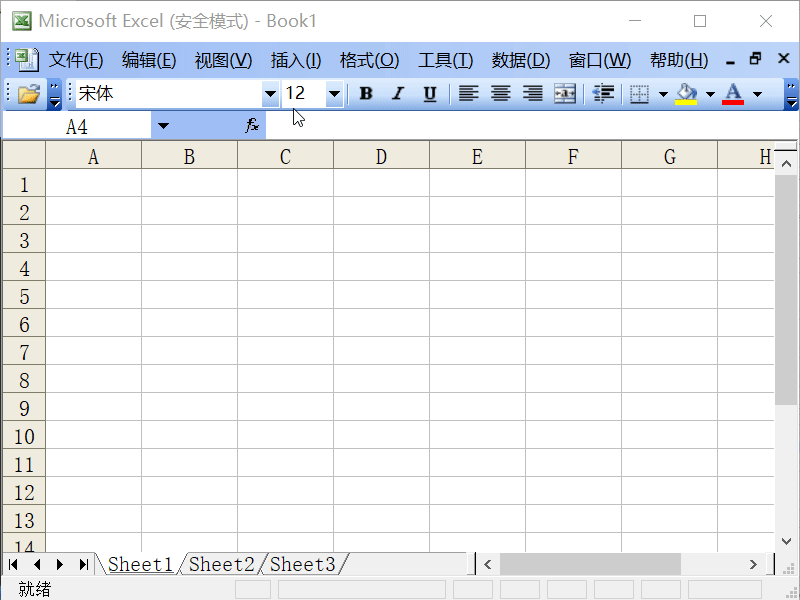This screenshot has width=800, height=600.
Task: Click the increase indent icon
Action: (x=602, y=93)
